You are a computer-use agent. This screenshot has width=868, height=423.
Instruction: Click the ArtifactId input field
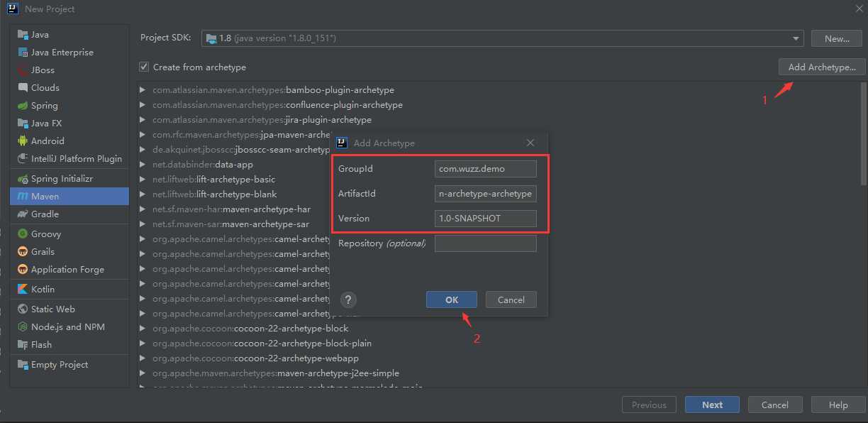click(x=486, y=194)
